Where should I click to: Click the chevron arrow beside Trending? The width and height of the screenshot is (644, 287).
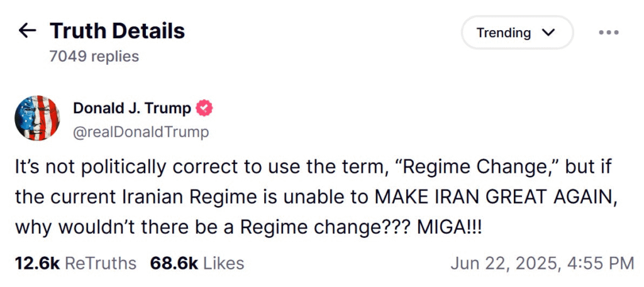pyautogui.click(x=548, y=33)
